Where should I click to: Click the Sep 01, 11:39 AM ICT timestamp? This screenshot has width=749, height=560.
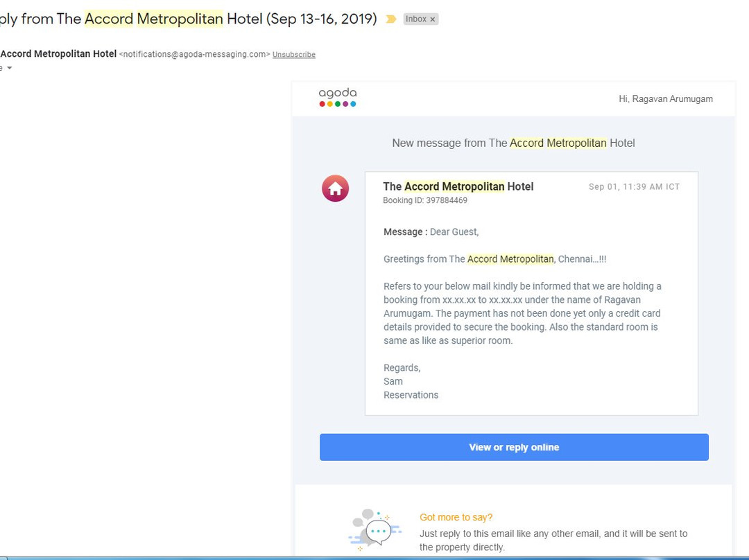coord(634,187)
